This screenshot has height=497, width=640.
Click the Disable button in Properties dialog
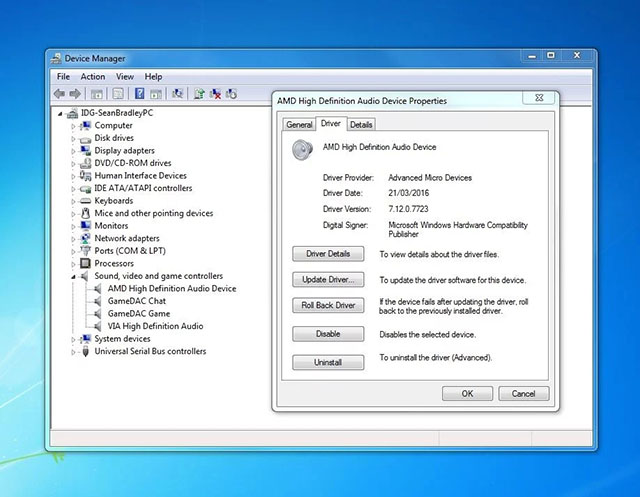[x=328, y=334]
